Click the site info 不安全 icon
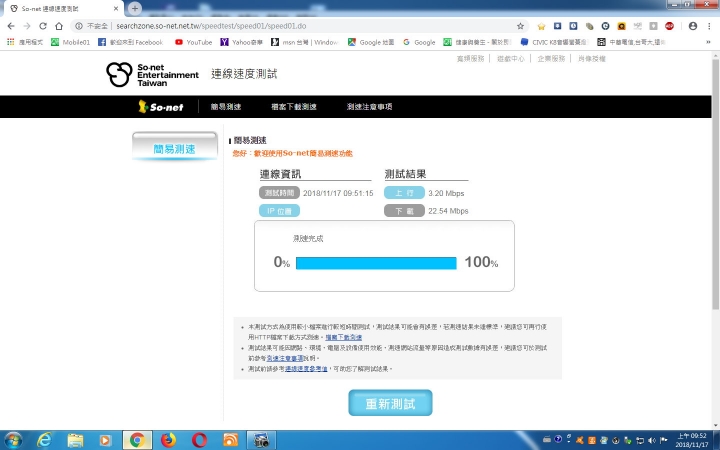Viewport: 720px width, 450px height. click(x=79, y=26)
